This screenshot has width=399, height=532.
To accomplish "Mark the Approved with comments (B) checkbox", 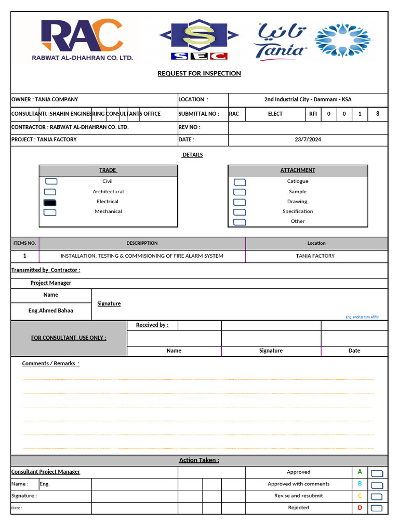I will point(377,486).
